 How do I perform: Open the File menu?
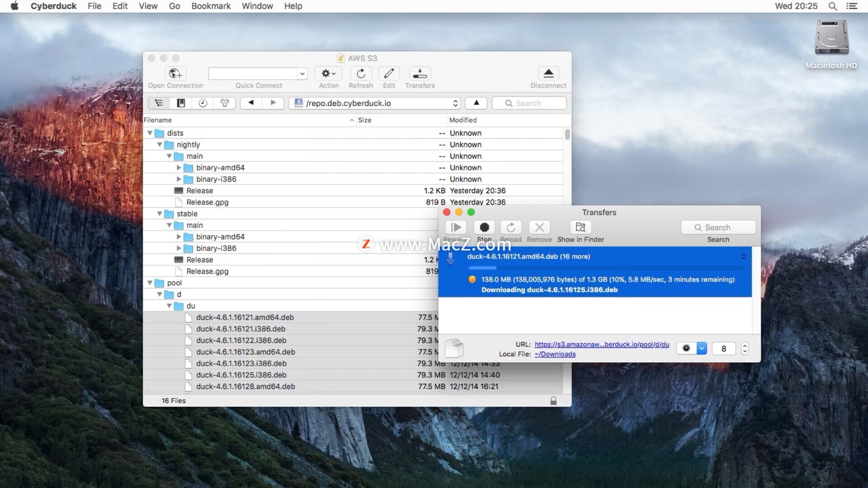tap(94, 6)
